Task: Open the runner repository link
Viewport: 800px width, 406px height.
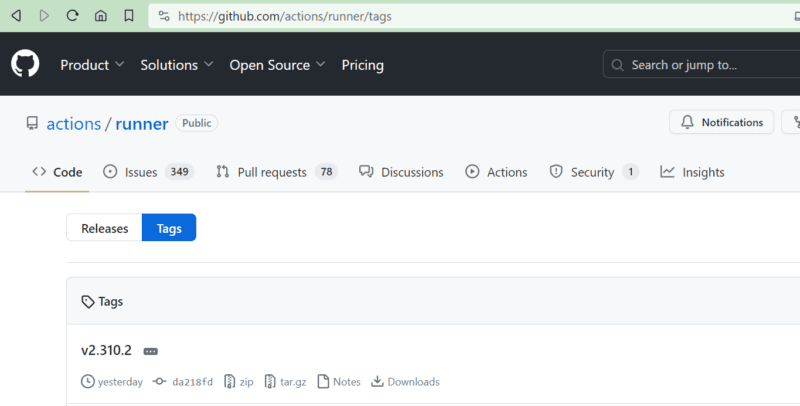Action: pyautogui.click(x=142, y=123)
